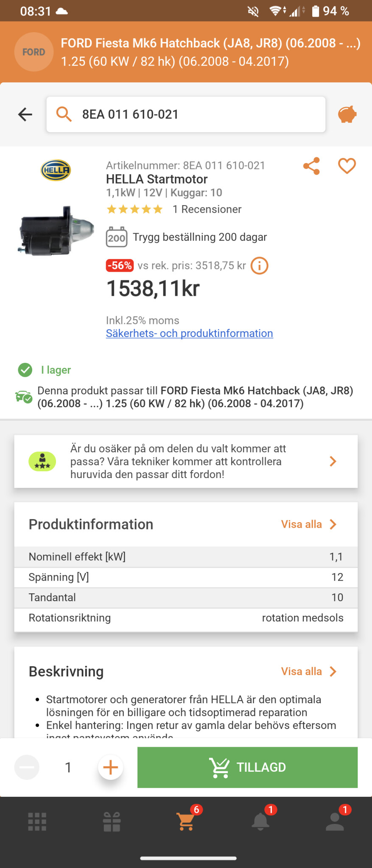Open price info circle icon
Viewport: 372px width, 868px height.
[260, 266]
